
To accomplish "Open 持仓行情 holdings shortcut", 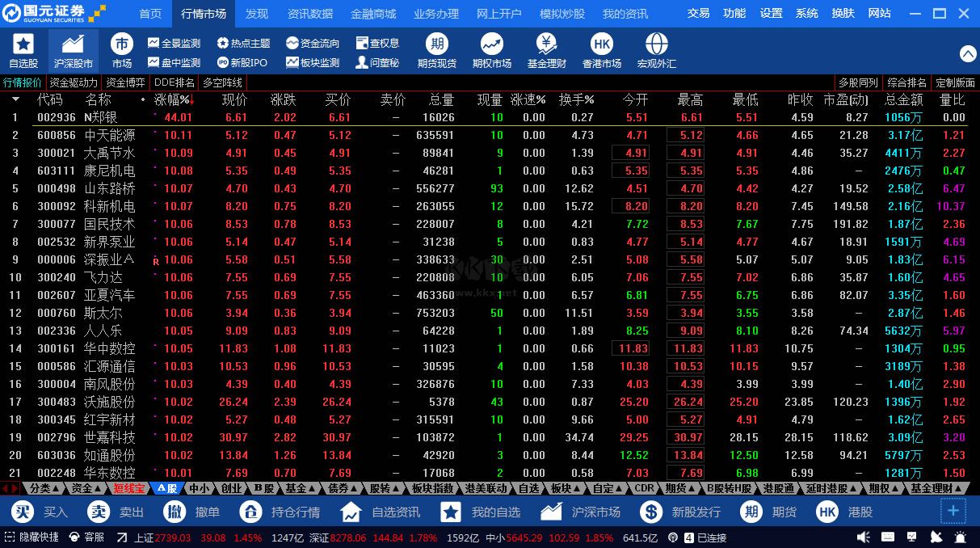I will 280,512.
